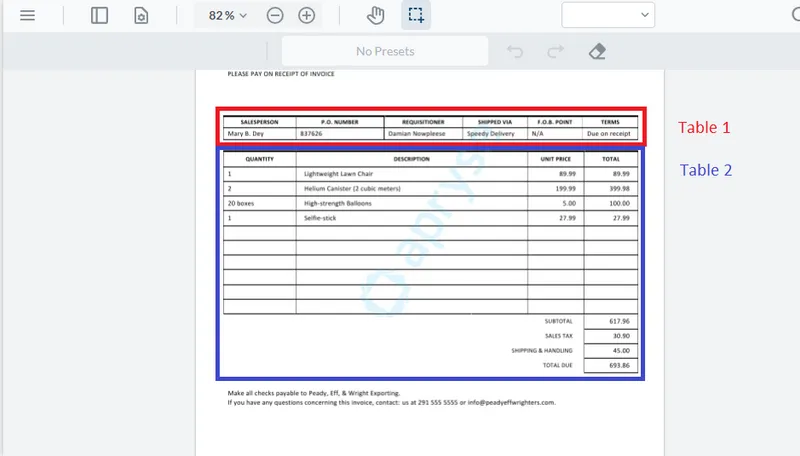Open the empty toolbar group dropdown
This screenshot has width=800, height=456.
pyautogui.click(x=608, y=15)
